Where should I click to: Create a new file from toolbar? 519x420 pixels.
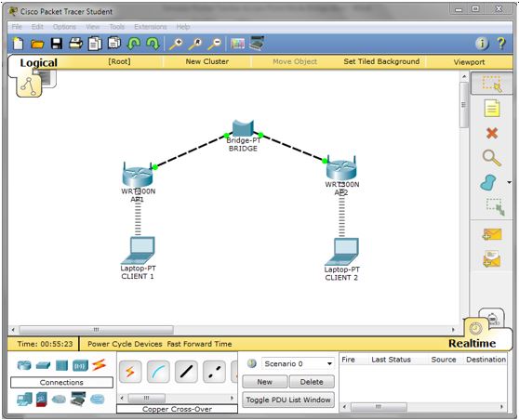[19, 44]
